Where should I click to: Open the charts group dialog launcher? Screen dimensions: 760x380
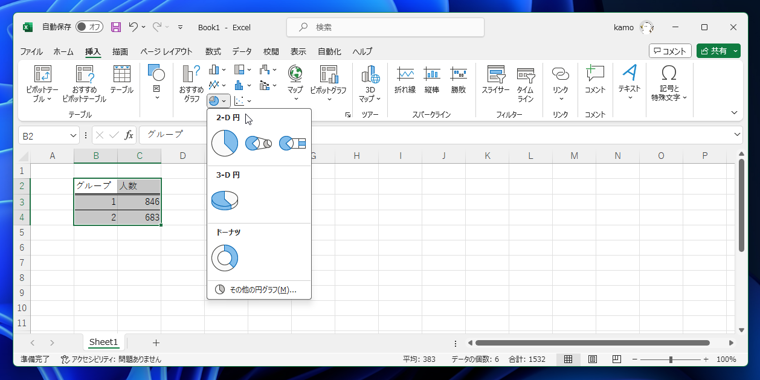coord(348,115)
